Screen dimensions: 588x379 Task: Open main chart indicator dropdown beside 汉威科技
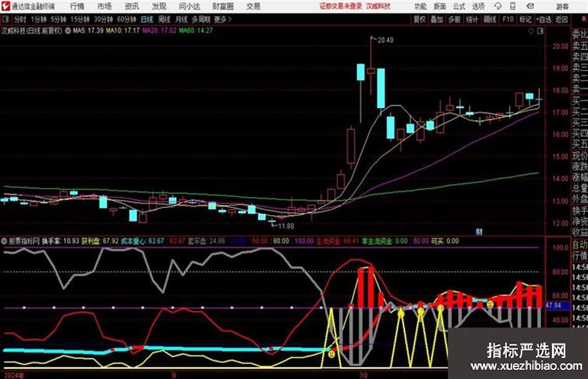point(68,30)
